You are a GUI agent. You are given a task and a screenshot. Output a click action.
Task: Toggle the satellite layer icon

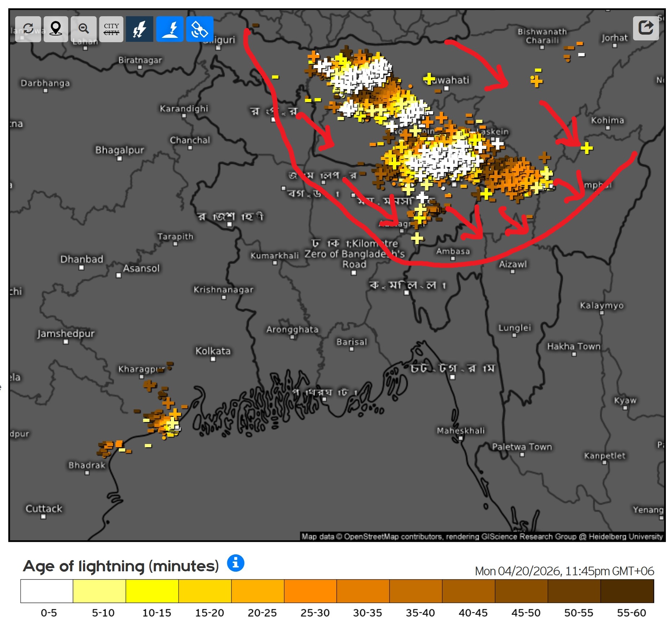(199, 29)
